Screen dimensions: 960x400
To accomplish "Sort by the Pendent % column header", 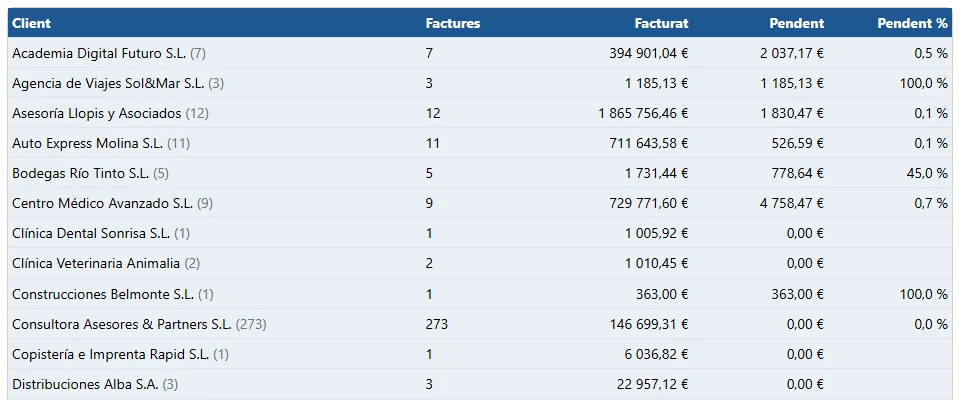I will 912,23.
